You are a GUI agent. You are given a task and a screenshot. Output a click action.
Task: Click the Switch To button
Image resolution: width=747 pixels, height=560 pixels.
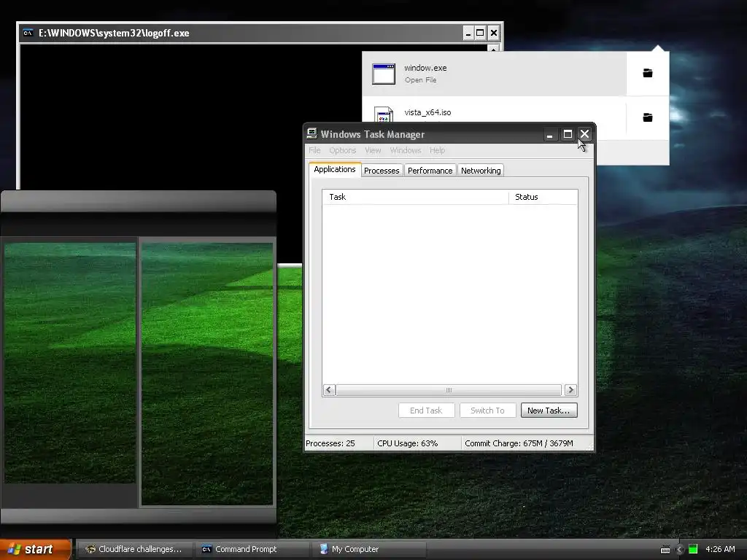(487, 411)
